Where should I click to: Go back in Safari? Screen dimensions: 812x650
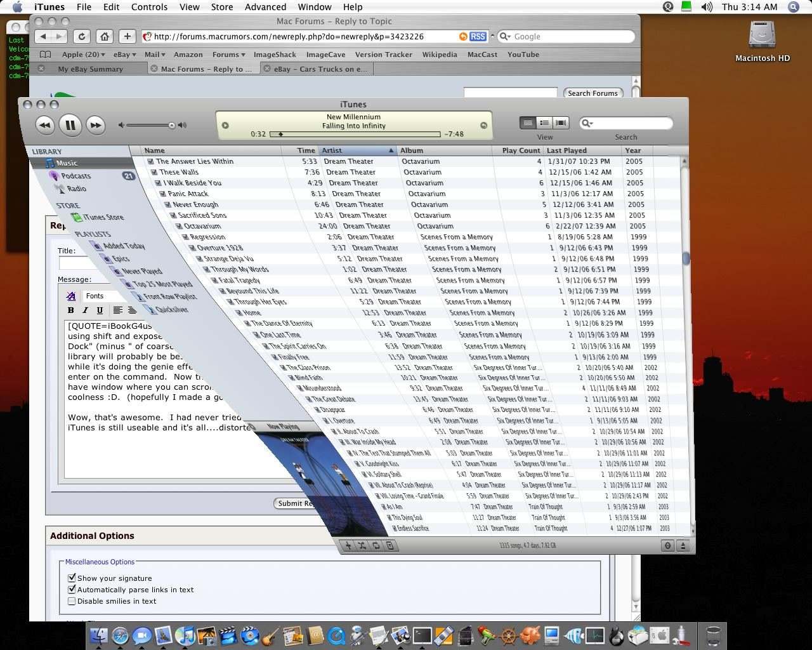click(43, 37)
